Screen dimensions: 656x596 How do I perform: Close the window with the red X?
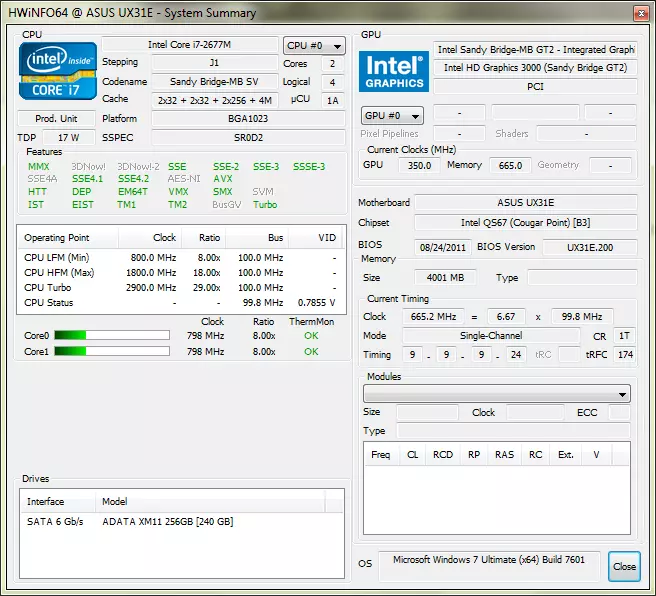coord(641,13)
